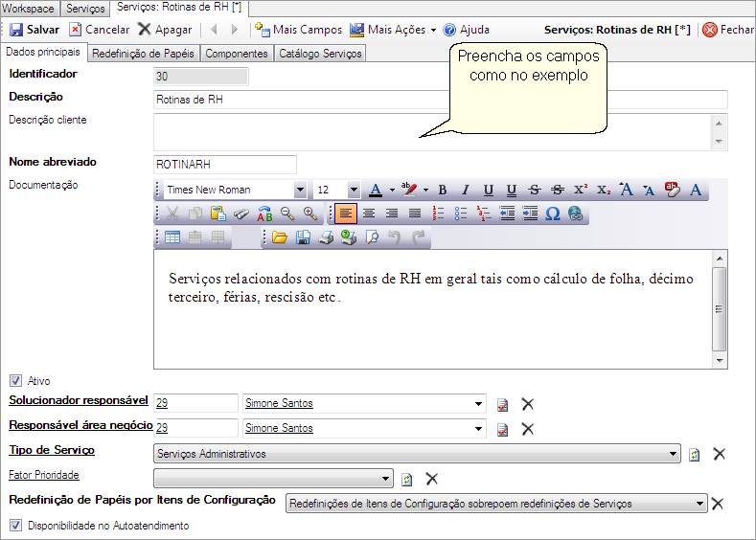Select the Dados principais tab
The width and height of the screenshot is (756, 540).
43,52
